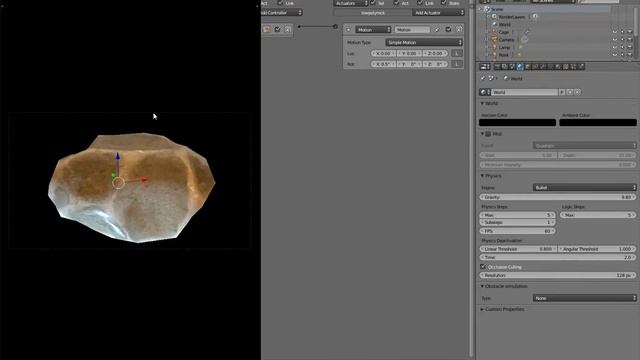Click the Gravity value slider
The height and width of the screenshot is (360, 640).
[x=558, y=197]
